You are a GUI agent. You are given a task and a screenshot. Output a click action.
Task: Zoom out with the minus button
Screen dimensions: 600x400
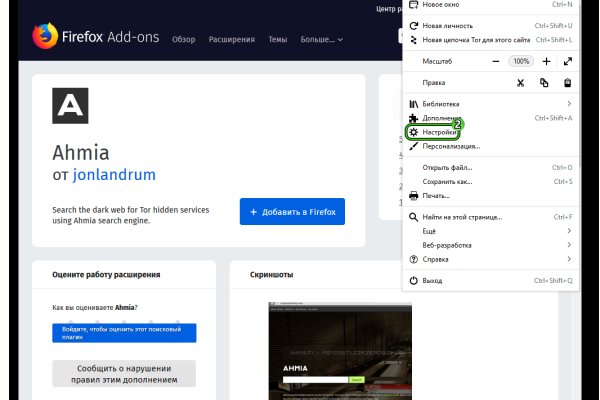495,61
